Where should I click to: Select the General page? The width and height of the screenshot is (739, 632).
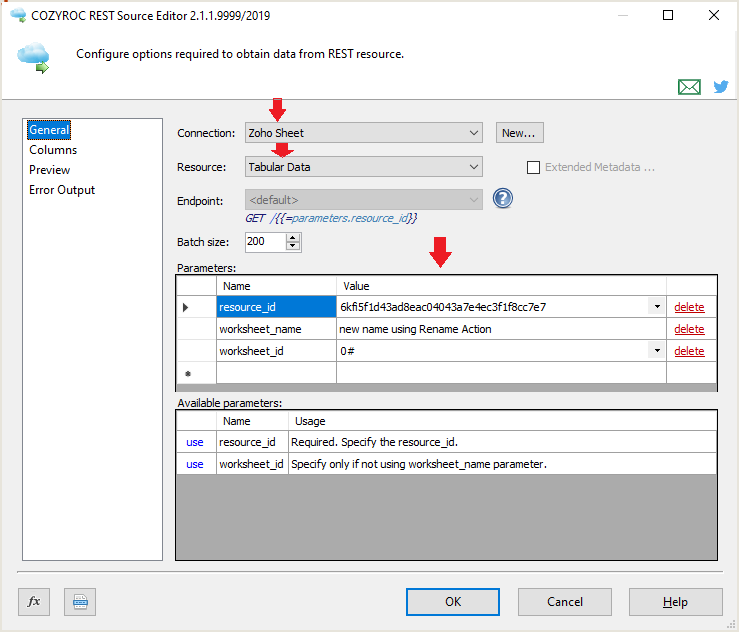[49, 130]
